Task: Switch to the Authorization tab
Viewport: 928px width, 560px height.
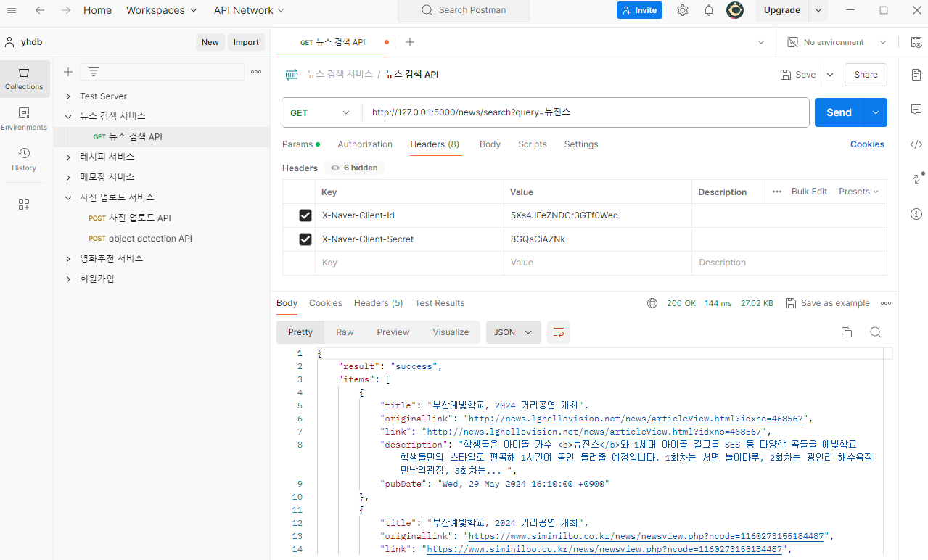Action: tap(365, 144)
